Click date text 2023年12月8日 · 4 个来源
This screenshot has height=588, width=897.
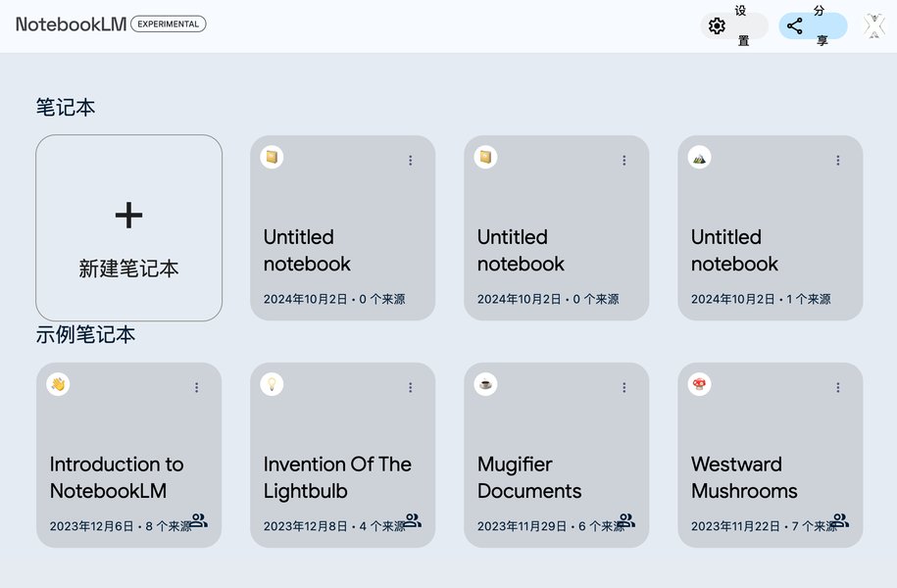click(x=334, y=526)
